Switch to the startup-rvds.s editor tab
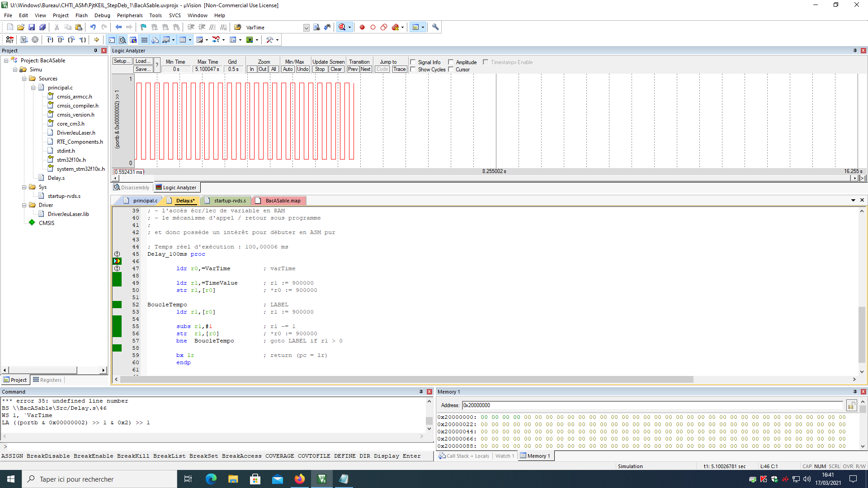This screenshot has width=868, height=488. coord(230,201)
